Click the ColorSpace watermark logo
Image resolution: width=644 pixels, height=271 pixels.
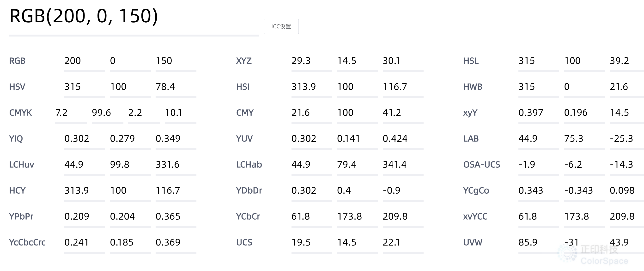point(593,254)
